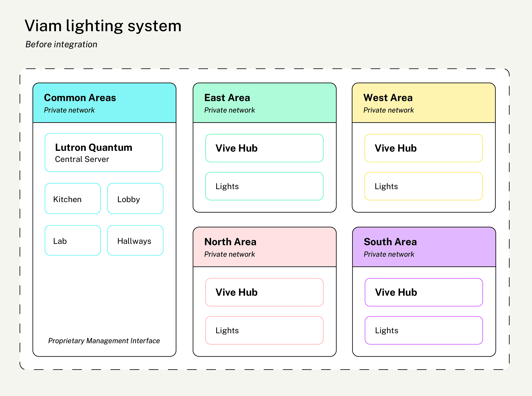The height and width of the screenshot is (396, 532).
Task: Select the West Area header
Action: coord(424,103)
